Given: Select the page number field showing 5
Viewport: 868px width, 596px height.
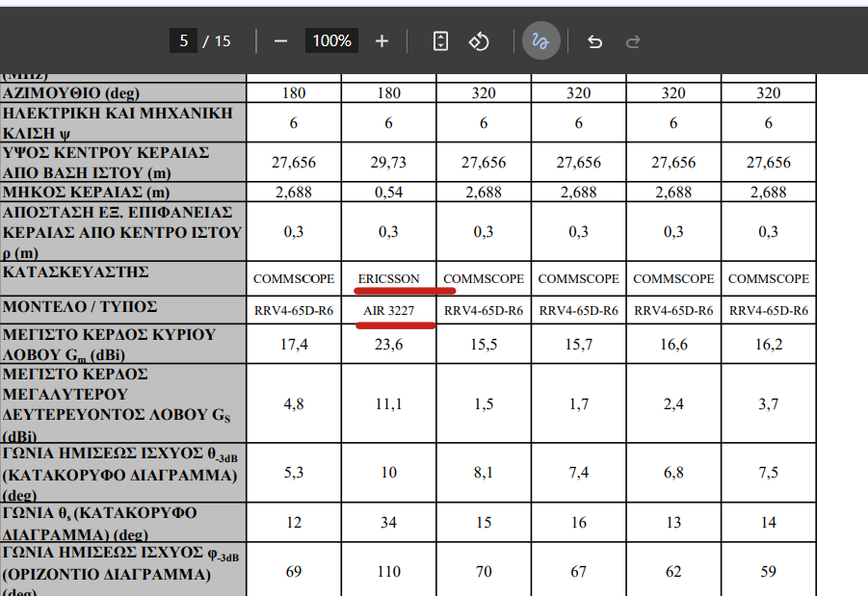Looking at the screenshot, I should pos(183,41).
